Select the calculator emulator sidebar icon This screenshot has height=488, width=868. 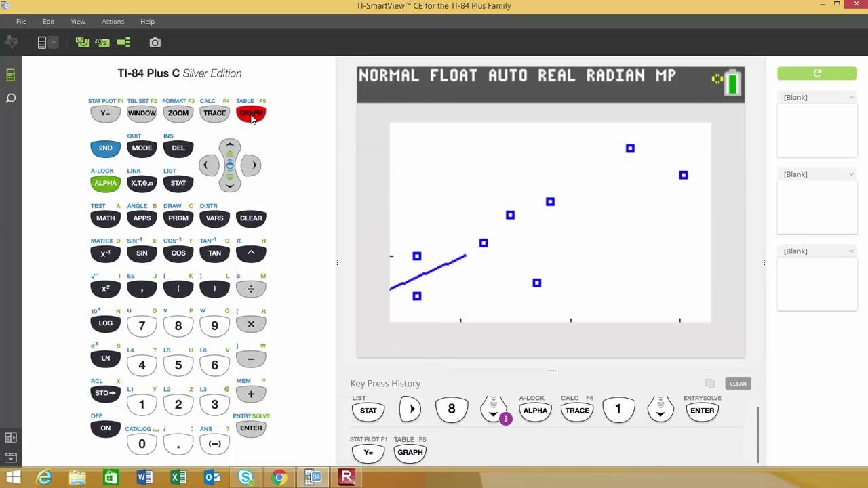[11, 75]
